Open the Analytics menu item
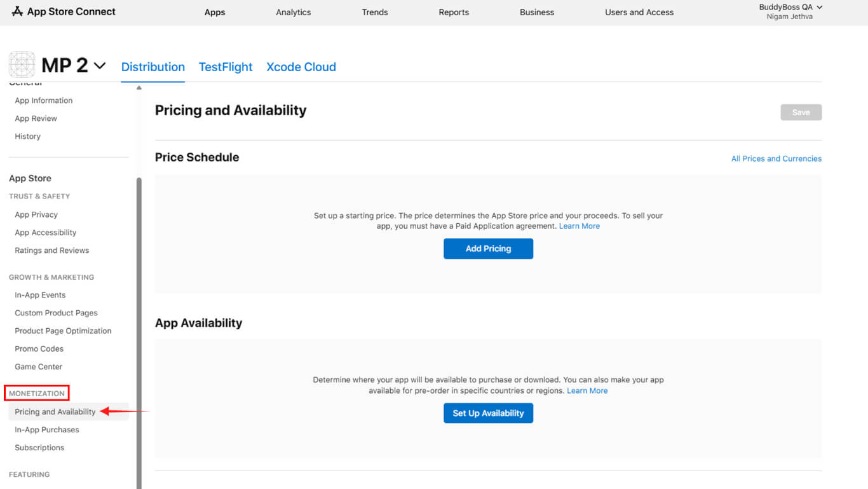868x489 pixels. tap(293, 12)
